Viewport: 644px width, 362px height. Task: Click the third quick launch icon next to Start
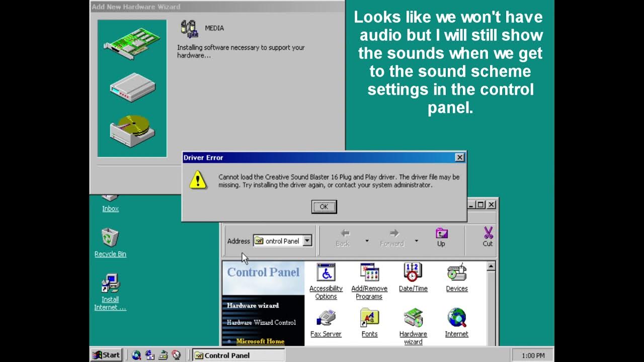click(x=163, y=355)
